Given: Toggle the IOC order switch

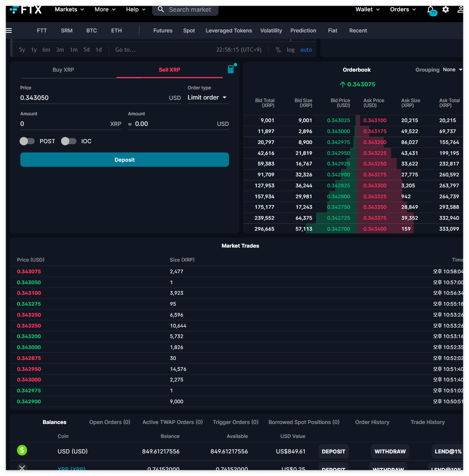Looking at the screenshot, I should pyautogui.click(x=69, y=141).
